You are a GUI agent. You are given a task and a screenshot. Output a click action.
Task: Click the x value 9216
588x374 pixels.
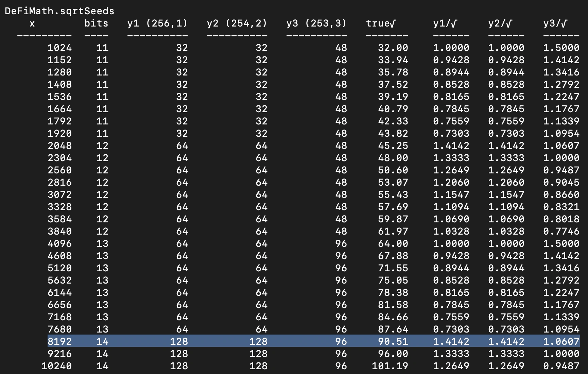(59, 354)
